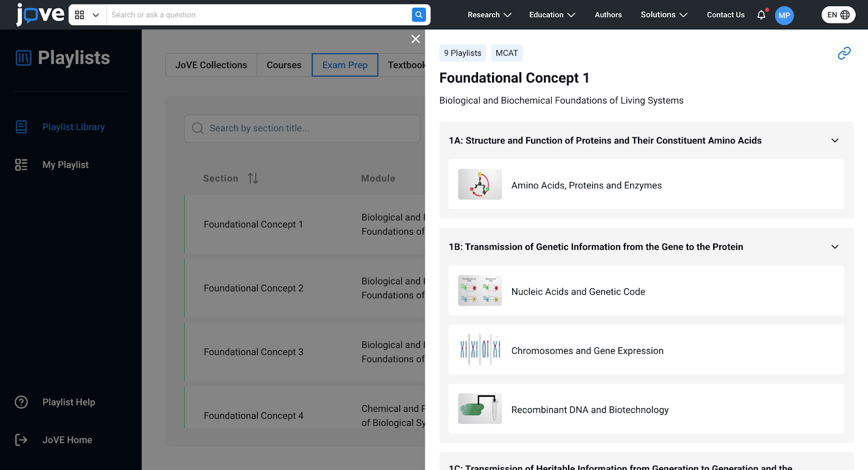
Task: Click 1A Structure and Function section title
Action: 605,141
